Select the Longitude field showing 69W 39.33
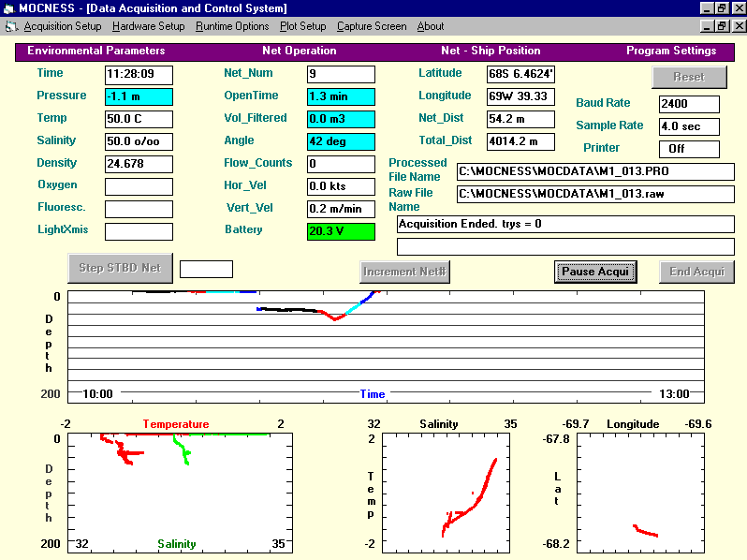 pos(520,96)
